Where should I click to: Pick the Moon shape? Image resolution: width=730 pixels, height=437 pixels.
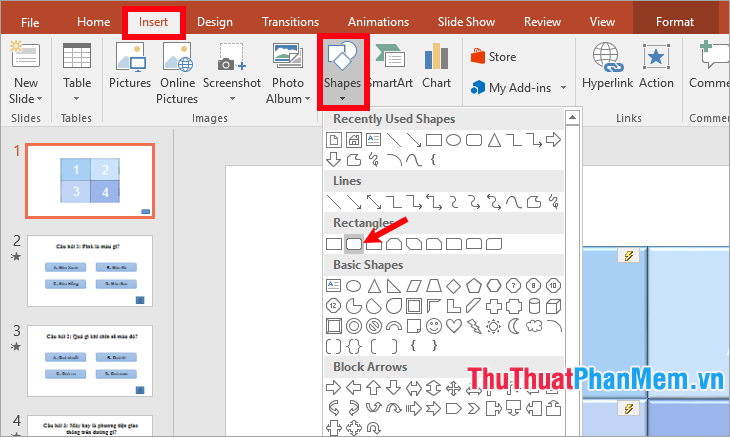coord(514,326)
